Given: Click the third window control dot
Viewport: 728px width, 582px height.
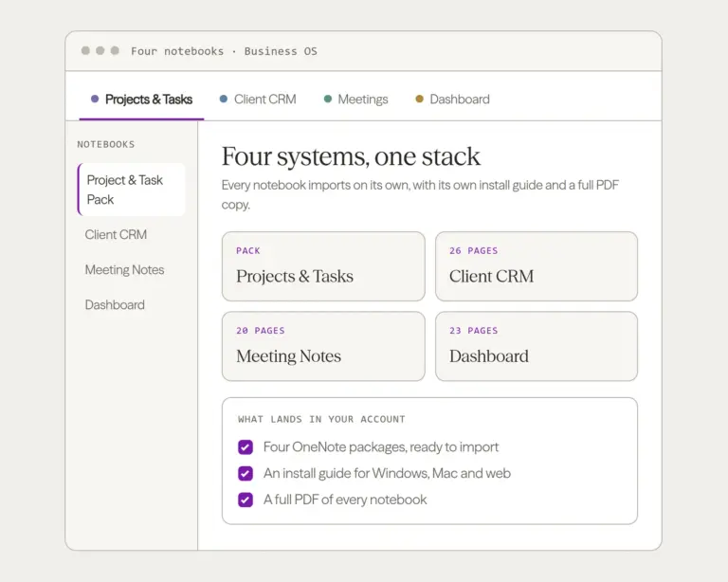Looking at the screenshot, I should tap(115, 50).
